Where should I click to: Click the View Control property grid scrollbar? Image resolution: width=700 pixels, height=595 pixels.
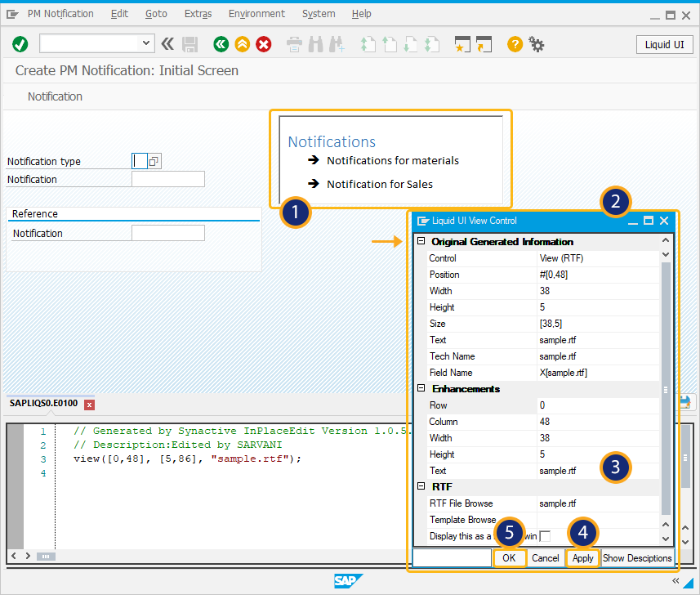[x=665, y=388]
